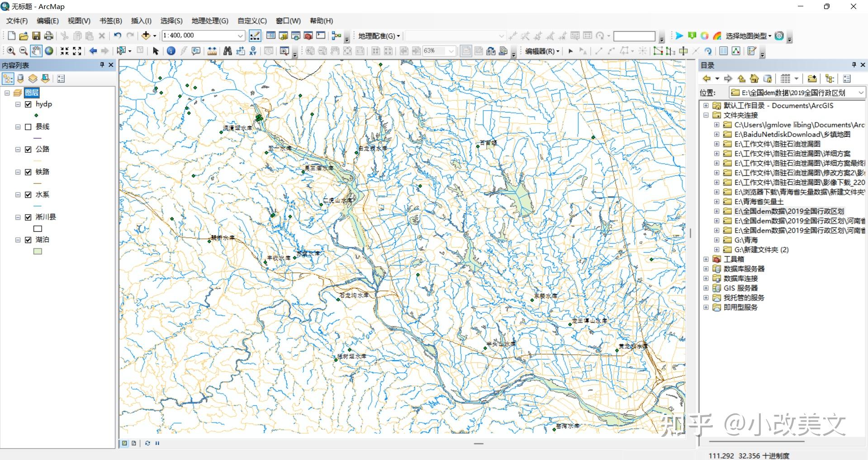This screenshot has width=868, height=460.
Task: Open the 地理处理(G) menu
Action: click(x=210, y=21)
